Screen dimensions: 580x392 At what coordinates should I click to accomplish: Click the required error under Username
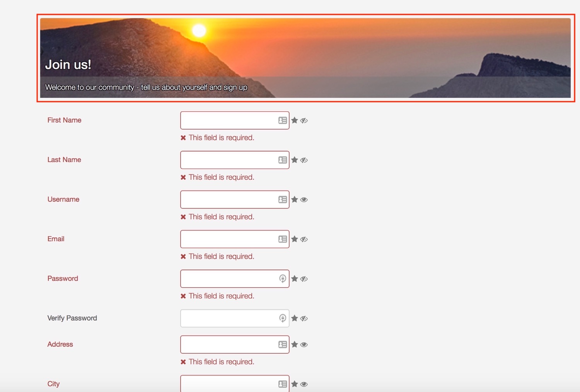point(217,217)
